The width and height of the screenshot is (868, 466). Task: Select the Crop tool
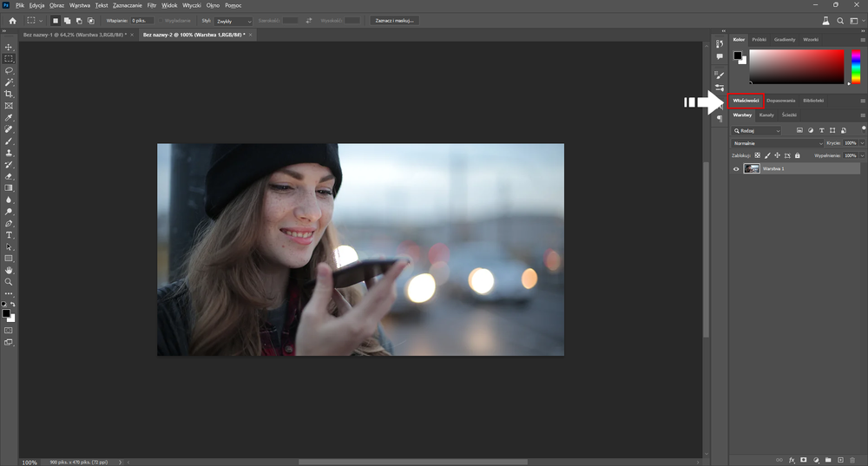coord(9,94)
